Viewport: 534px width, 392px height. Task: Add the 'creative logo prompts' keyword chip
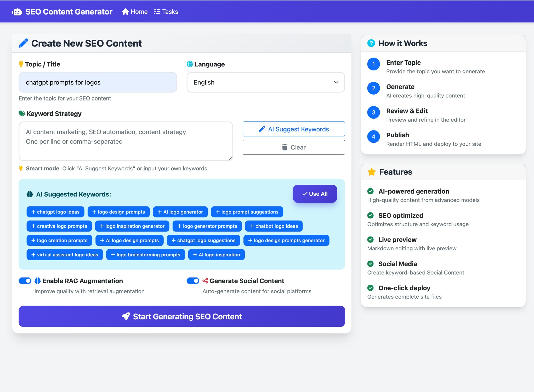coord(59,226)
